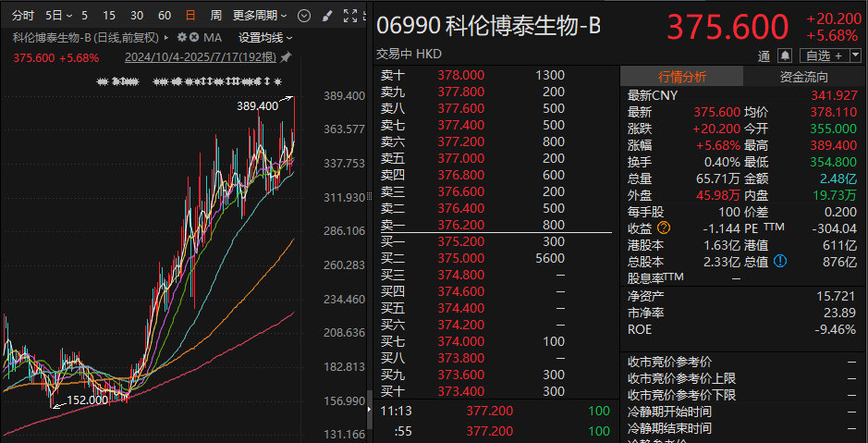Click the 买七 price 374.000
The height and width of the screenshot is (443, 868).
point(460,341)
